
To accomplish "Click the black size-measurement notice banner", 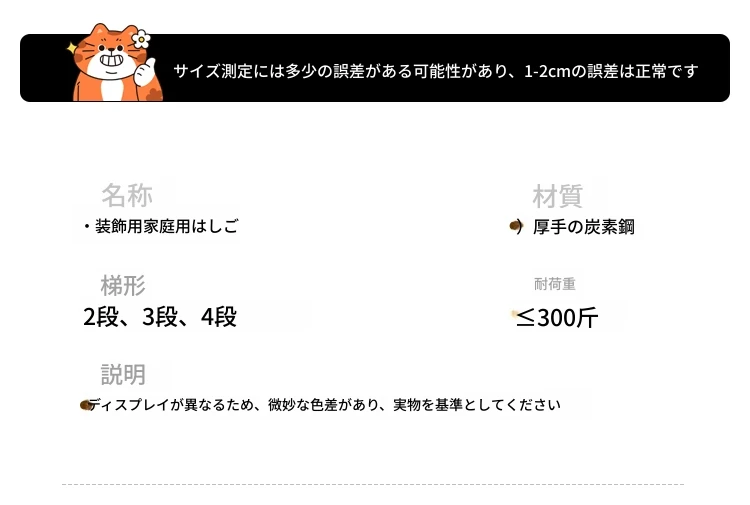I will [375, 68].
